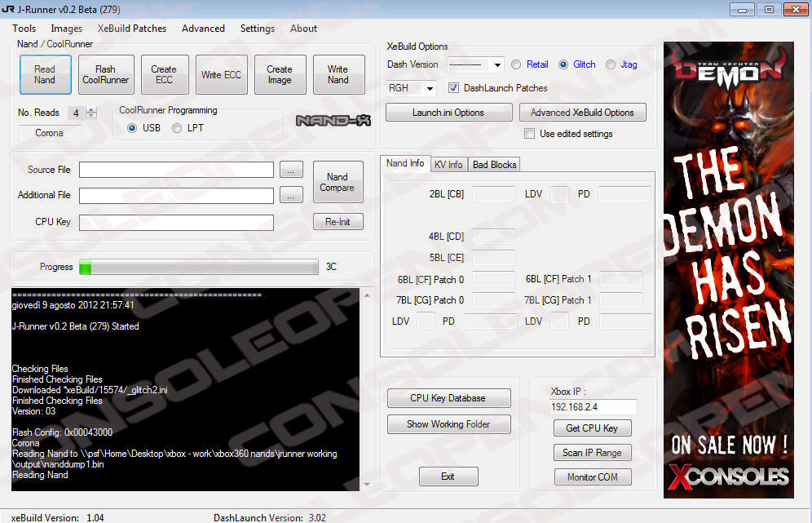Screen dimensions: 812x523
Task: Click the Nand Compare button
Action: (338, 182)
